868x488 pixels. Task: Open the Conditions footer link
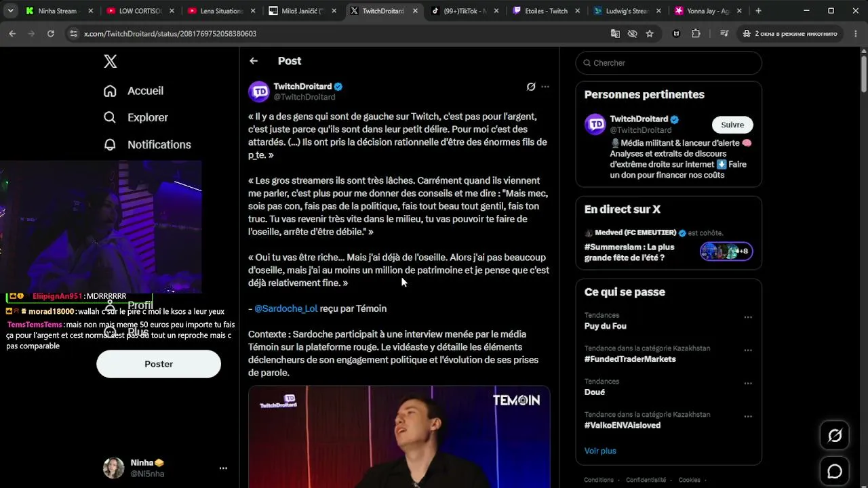[599, 480]
